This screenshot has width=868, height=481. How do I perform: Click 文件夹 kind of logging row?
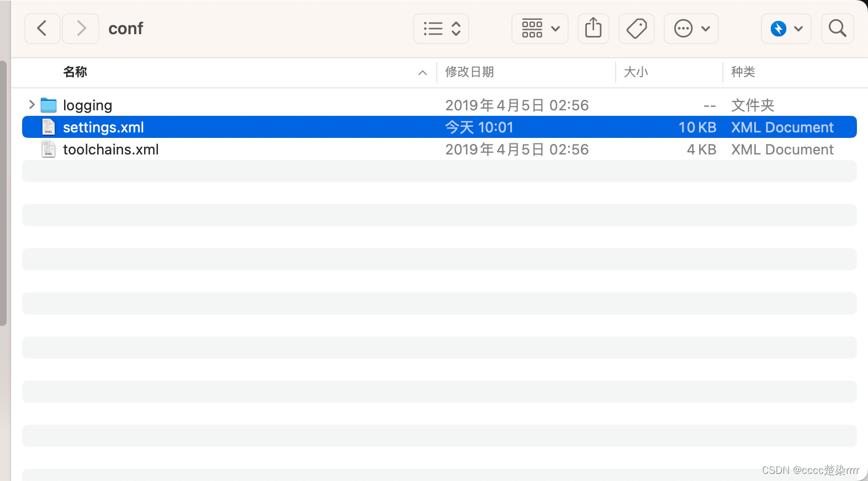pyautogui.click(x=753, y=105)
